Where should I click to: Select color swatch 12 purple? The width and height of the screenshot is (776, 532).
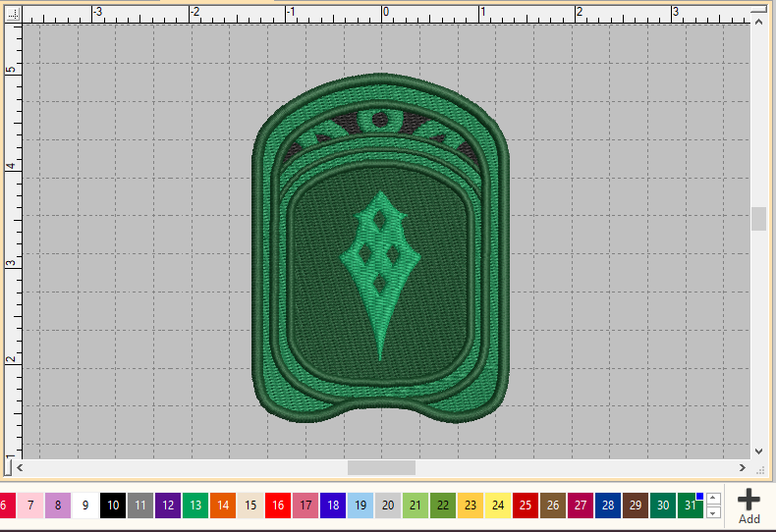coord(168,505)
